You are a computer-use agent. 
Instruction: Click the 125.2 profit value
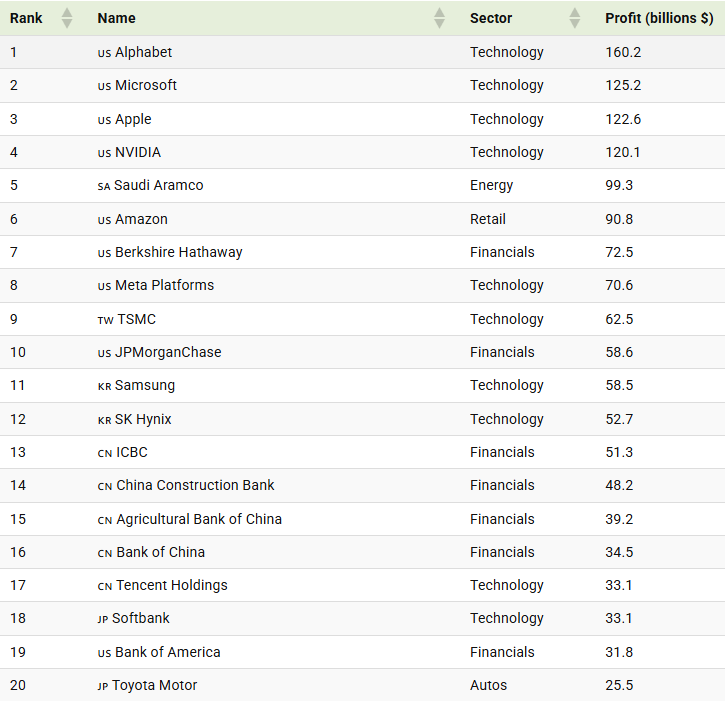point(623,85)
